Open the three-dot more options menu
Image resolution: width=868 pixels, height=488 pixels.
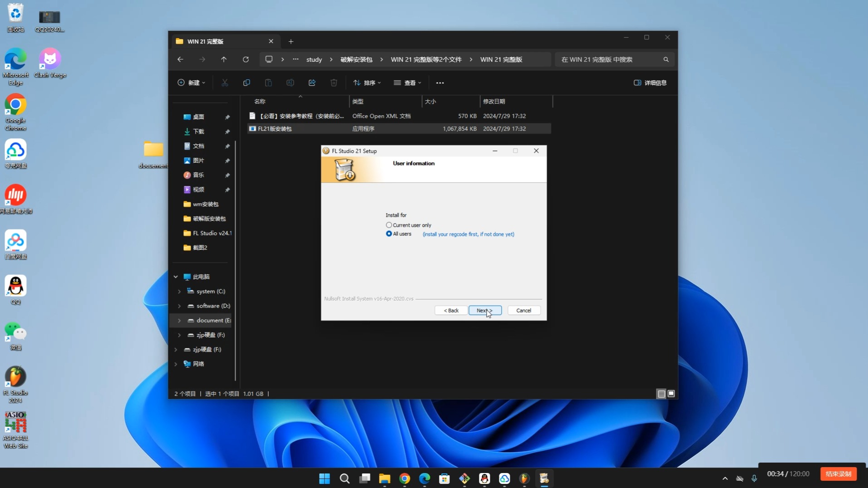pyautogui.click(x=440, y=83)
